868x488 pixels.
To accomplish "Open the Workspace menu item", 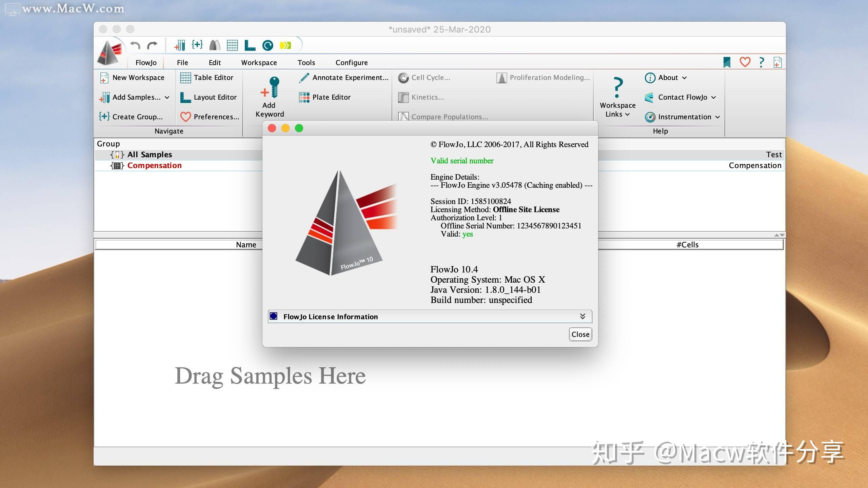I will click(x=259, y=62).
